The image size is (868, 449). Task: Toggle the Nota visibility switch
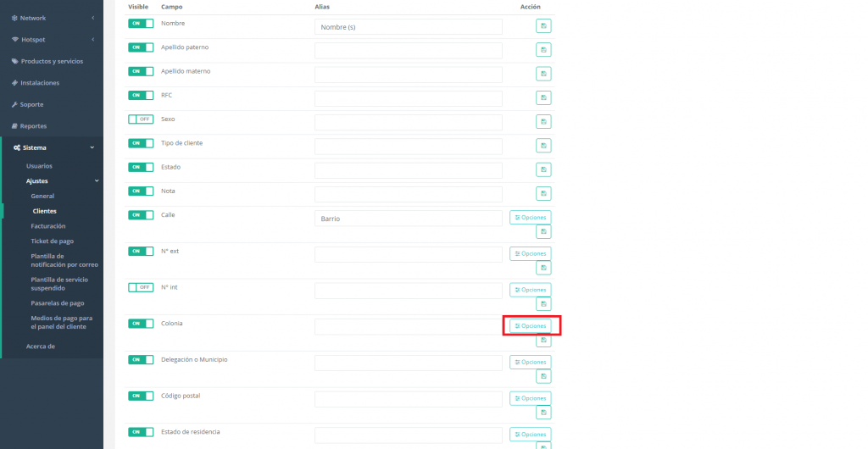coord(141,191)
